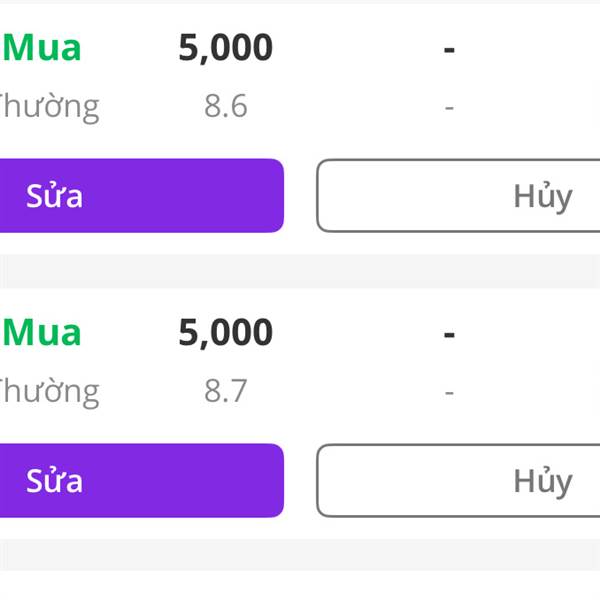Screen dimensions: 600x600
Task: Tap the Thường label beside price 8.7
Action: coord(48,391)
